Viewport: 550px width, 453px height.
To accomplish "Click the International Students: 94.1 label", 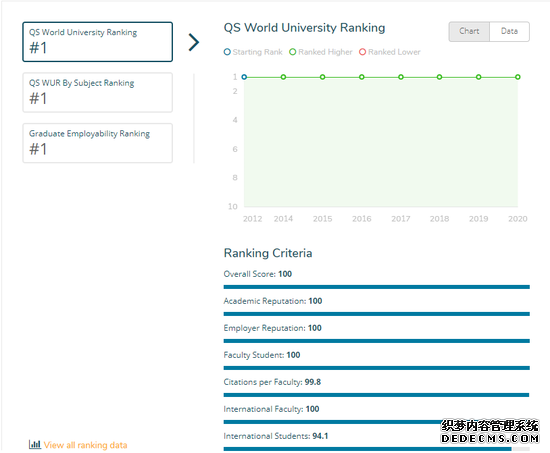I will tap(276, 436).
